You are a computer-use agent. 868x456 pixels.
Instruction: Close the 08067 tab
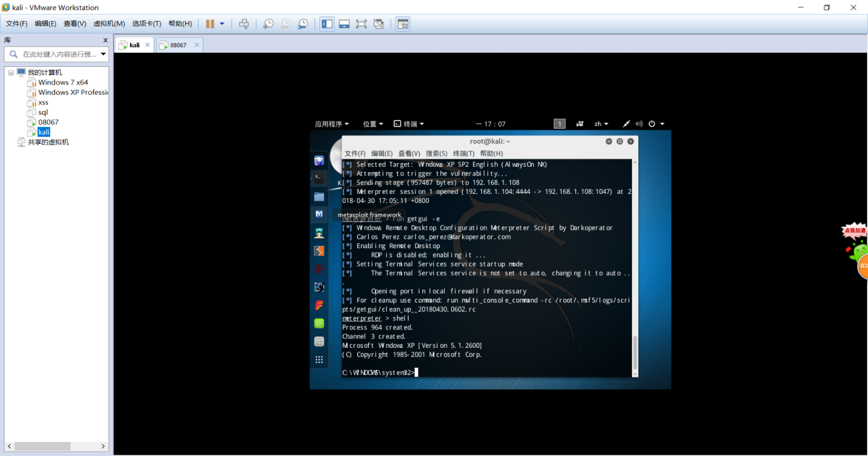click(197, 45)
